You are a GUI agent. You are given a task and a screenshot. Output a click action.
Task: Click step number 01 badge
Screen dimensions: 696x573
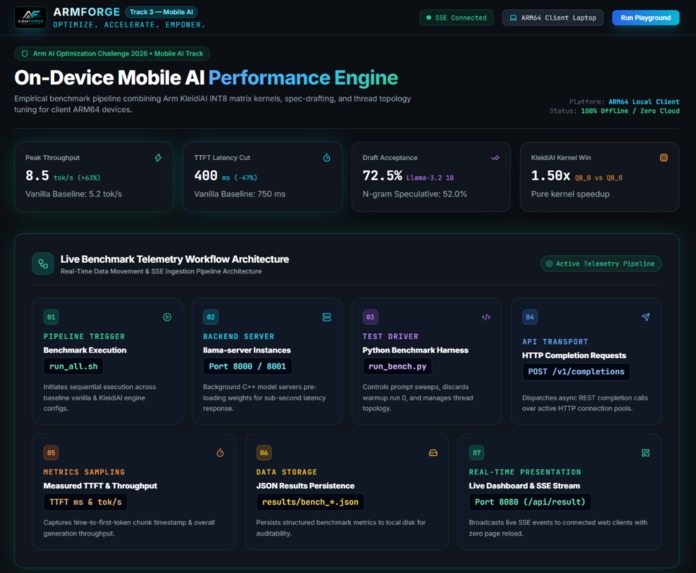51,317
